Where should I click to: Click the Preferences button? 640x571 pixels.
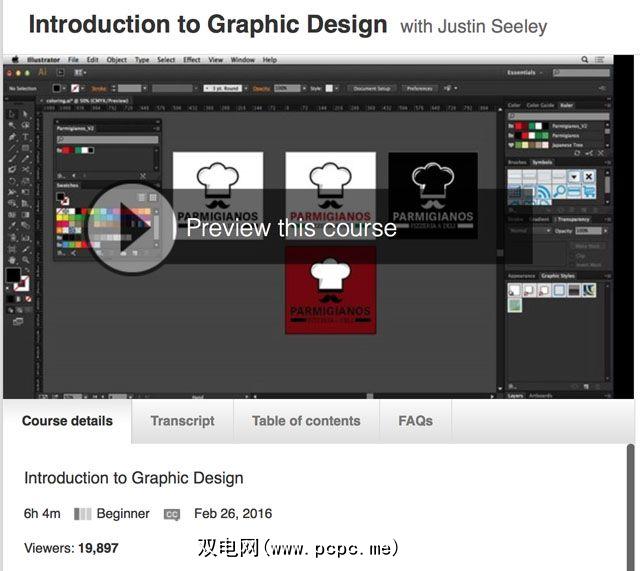[x=419, y=89]
